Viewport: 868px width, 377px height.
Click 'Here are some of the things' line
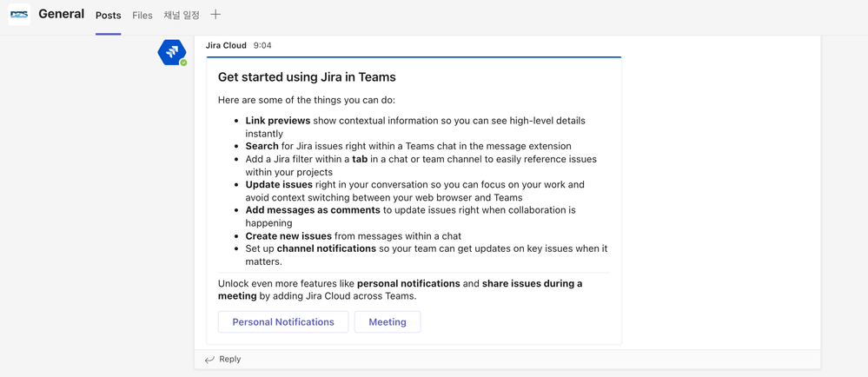tap(307, 100)
